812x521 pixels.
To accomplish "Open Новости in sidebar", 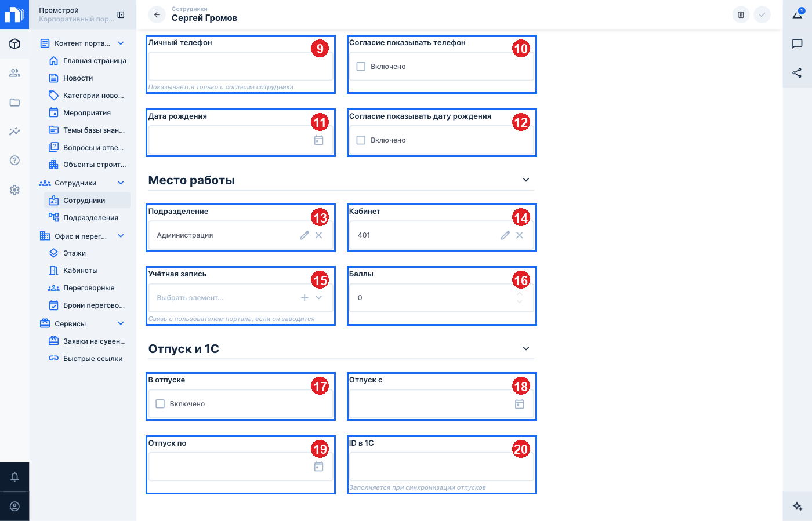I will point(88,78).
